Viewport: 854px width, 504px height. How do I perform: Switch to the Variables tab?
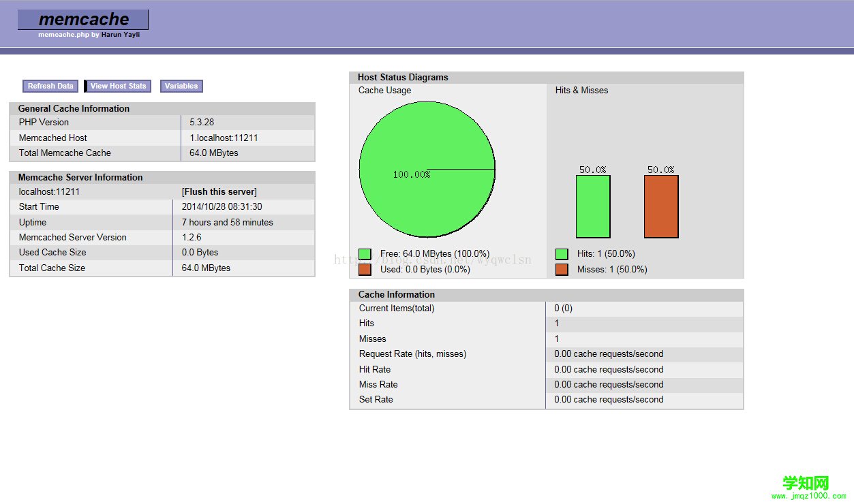(x=181, y=86)
